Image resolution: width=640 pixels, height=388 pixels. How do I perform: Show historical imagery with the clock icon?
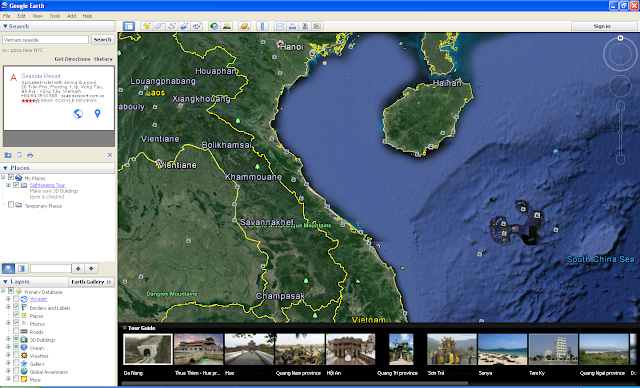point(214,26)
